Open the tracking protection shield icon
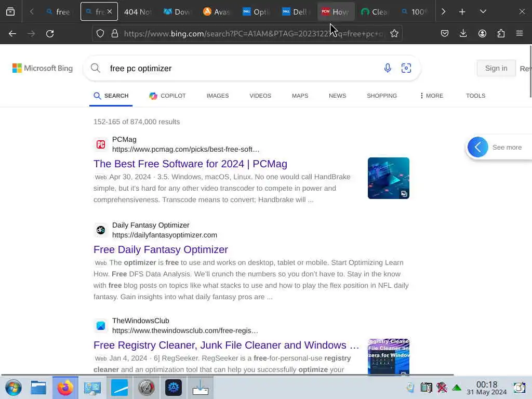Viewport: 532px width, 399px height. pyautogui.click(x=100, y=34)
